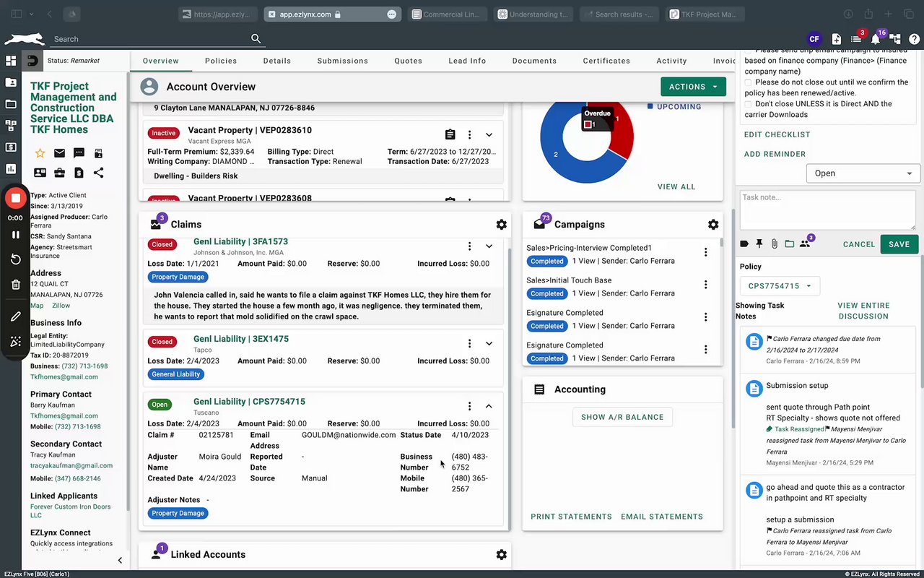Open the people icon with 3 badge in task
This screenshot has width=924, height=578.
805,244
